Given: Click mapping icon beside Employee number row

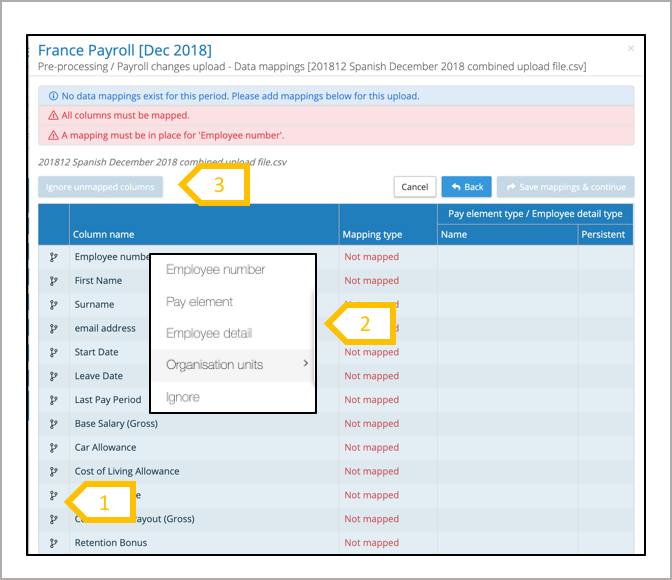Looking at the screenshot, I should pyautogui.click(x=53, y=257).
